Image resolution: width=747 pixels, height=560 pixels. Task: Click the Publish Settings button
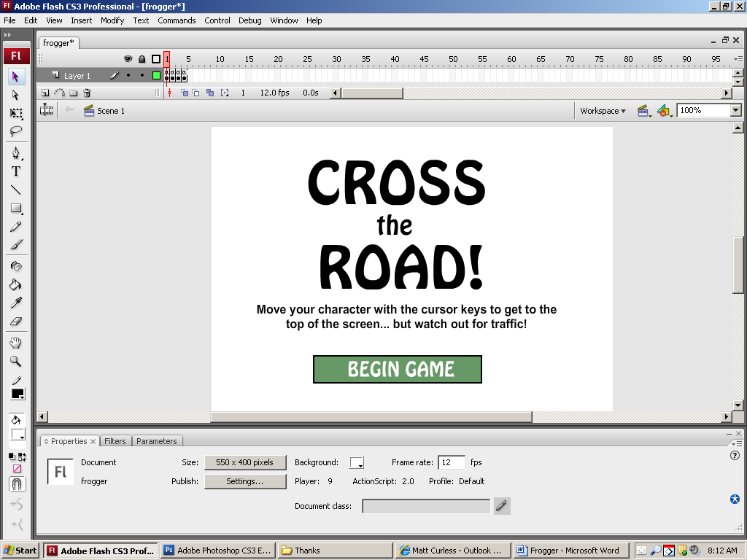click(x=245, y=481)
